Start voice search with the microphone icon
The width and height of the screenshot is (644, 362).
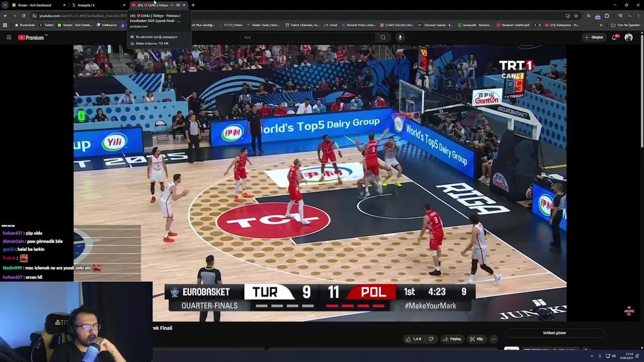tap(400, 37)
